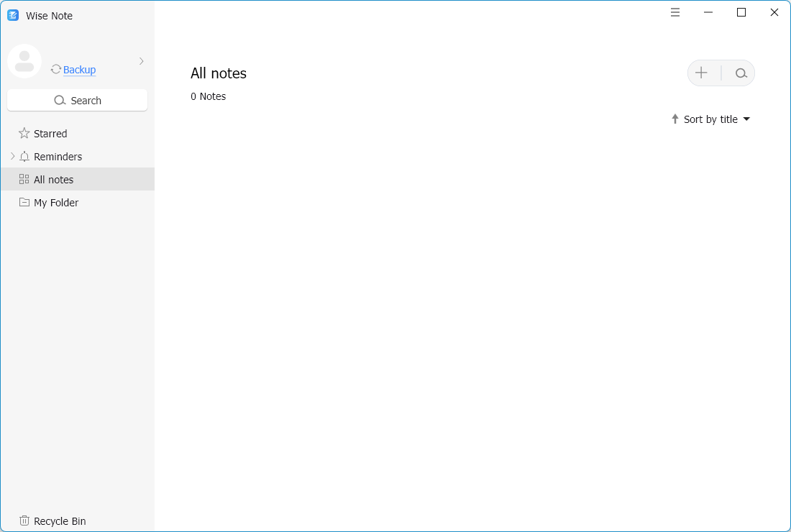Open My Folder in the sidebar
The image size is (791, 532).
tap(55, 203)
